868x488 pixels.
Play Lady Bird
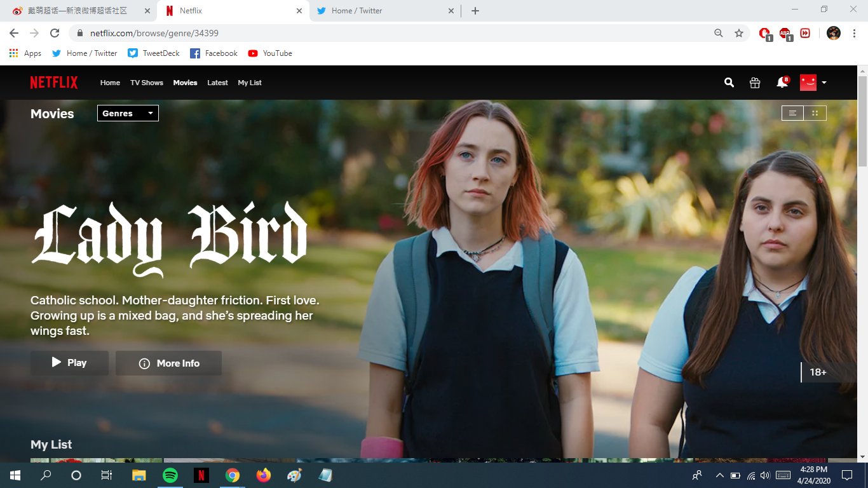tap(69, 363)
